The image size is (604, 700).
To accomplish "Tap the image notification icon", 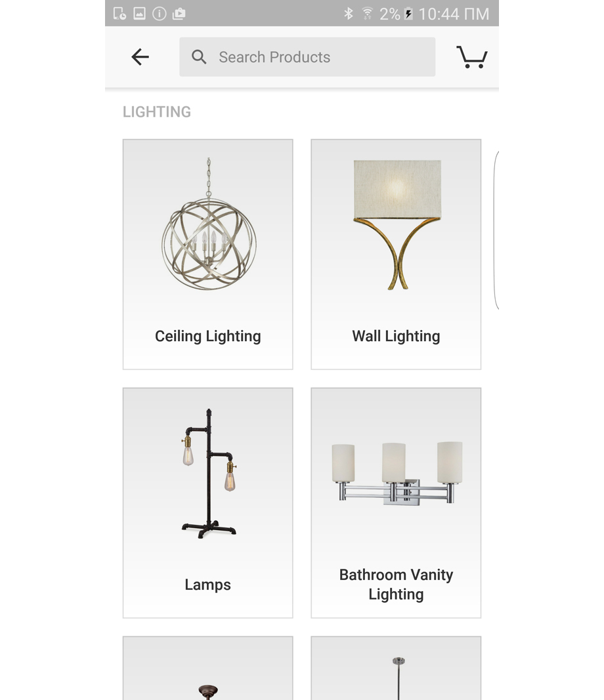I will point(139,13).
